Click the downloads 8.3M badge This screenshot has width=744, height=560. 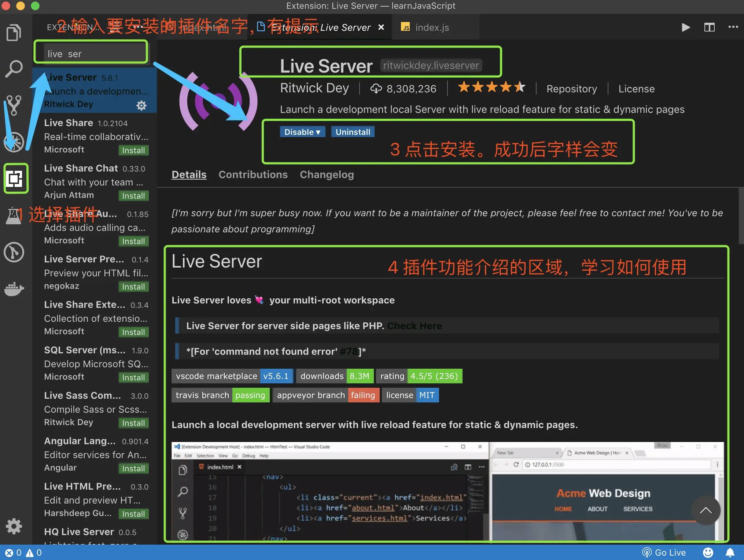coord(335,376)
